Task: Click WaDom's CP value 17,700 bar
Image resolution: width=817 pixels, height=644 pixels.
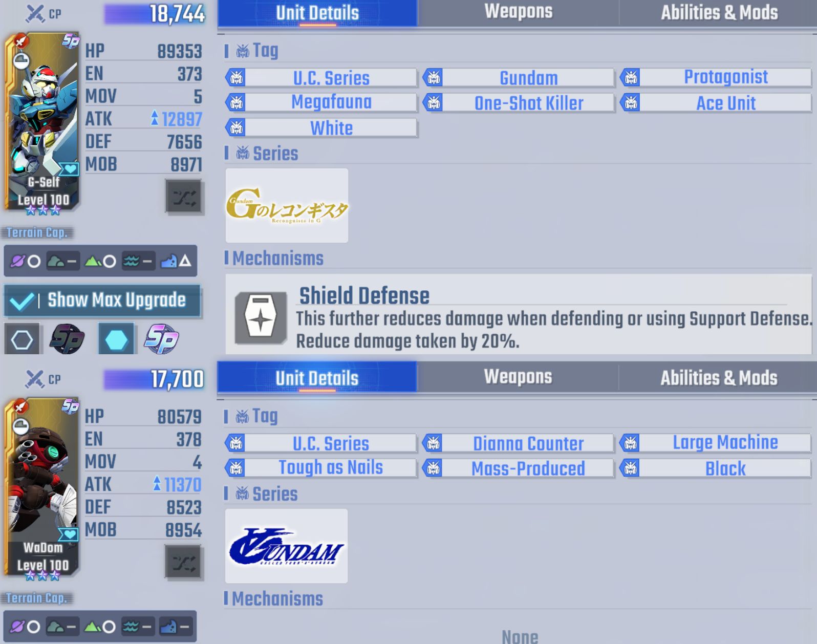Action: pyautogui.click(x=154, y=379)
